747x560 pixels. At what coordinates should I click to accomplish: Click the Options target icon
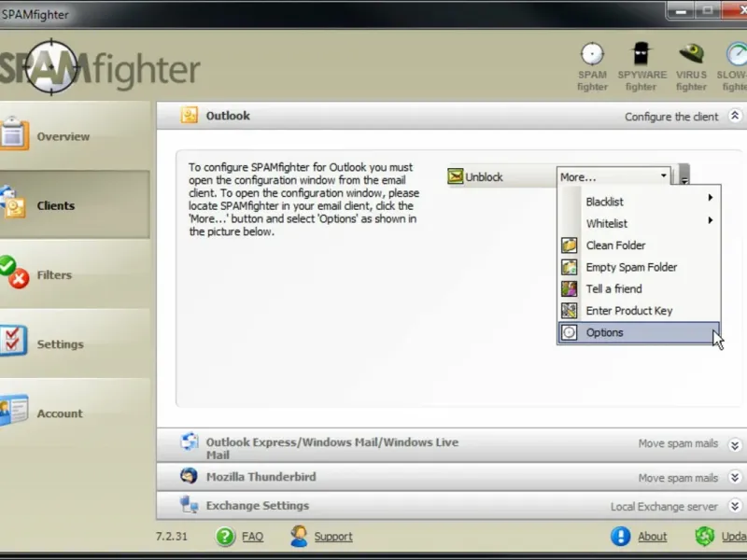coord(569,332)
